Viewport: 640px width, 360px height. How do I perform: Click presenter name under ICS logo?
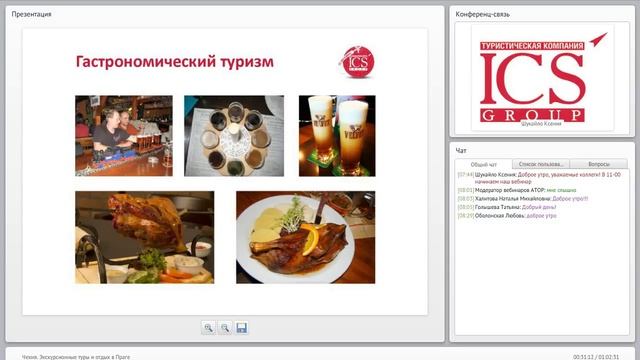click(541, 124)
